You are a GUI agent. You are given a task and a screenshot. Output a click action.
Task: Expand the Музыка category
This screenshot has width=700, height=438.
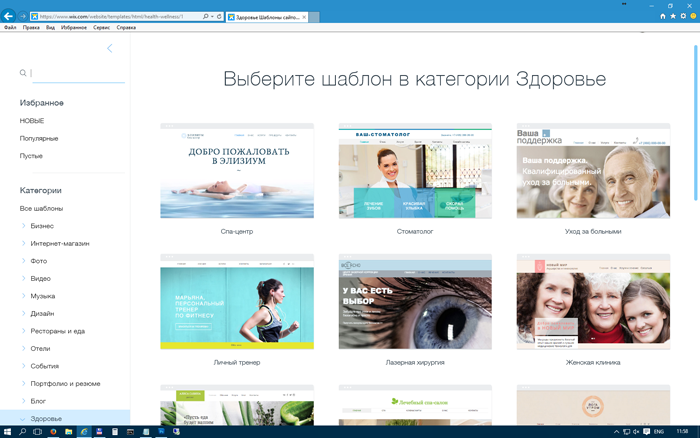click(x=23, y=296)
